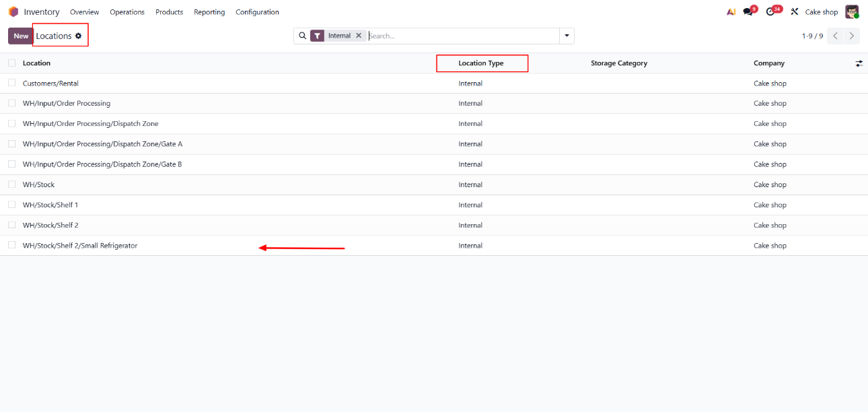Open the activities clock icon with 34 badge

[770, 12]
